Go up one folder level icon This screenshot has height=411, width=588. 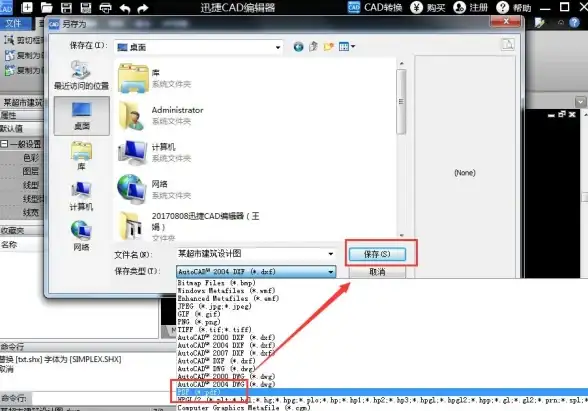(x=313, y=46)
